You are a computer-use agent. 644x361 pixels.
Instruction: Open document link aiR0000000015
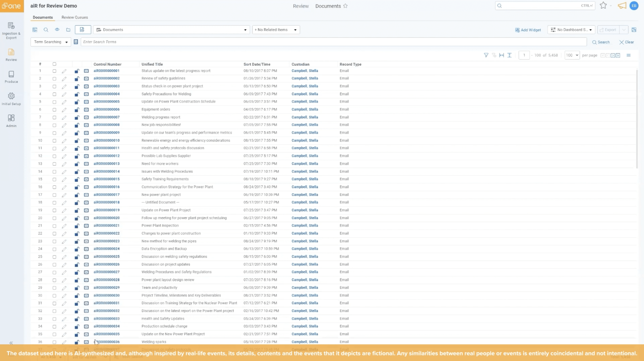coord(106,179)
